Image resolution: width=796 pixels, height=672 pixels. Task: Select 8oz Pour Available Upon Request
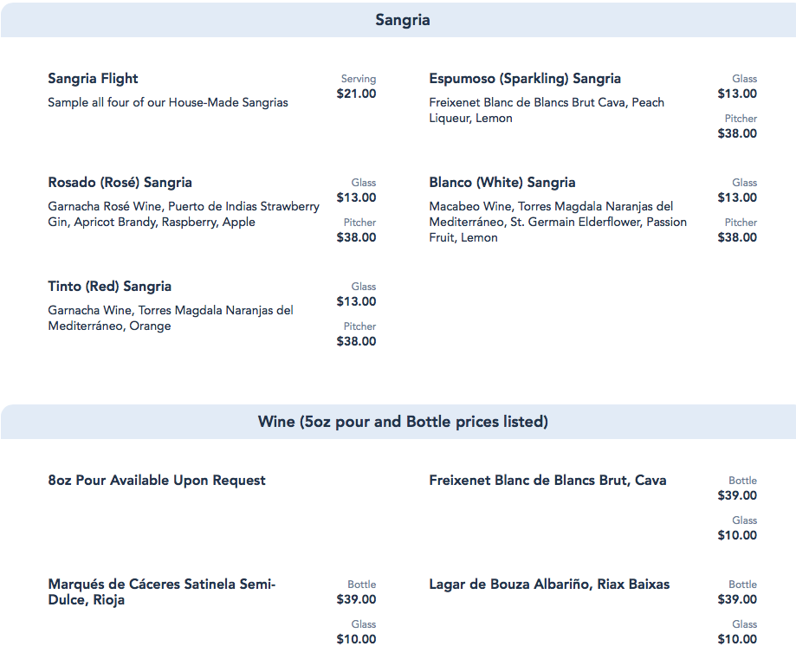click(x=157, y=481)
